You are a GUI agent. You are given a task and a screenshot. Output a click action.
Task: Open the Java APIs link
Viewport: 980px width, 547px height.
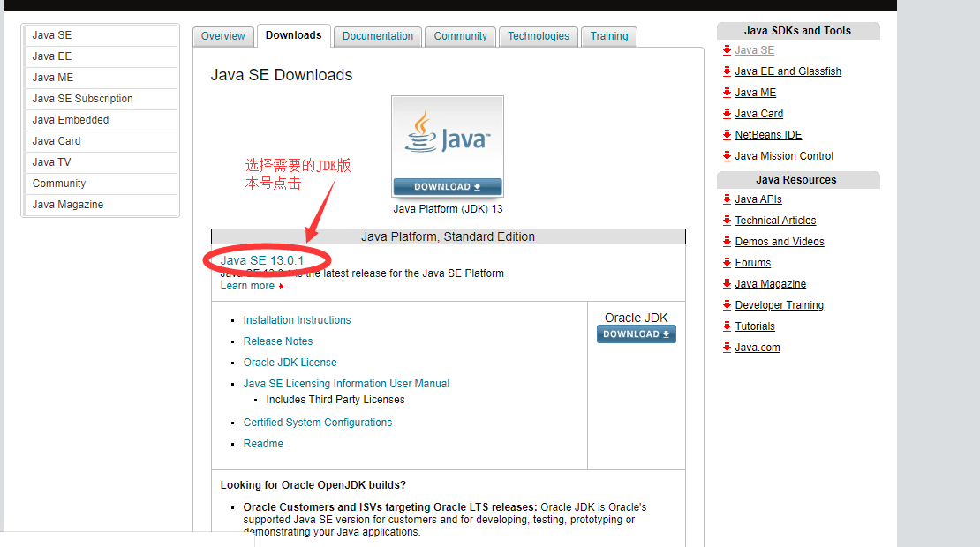click(x=758, y=199)
